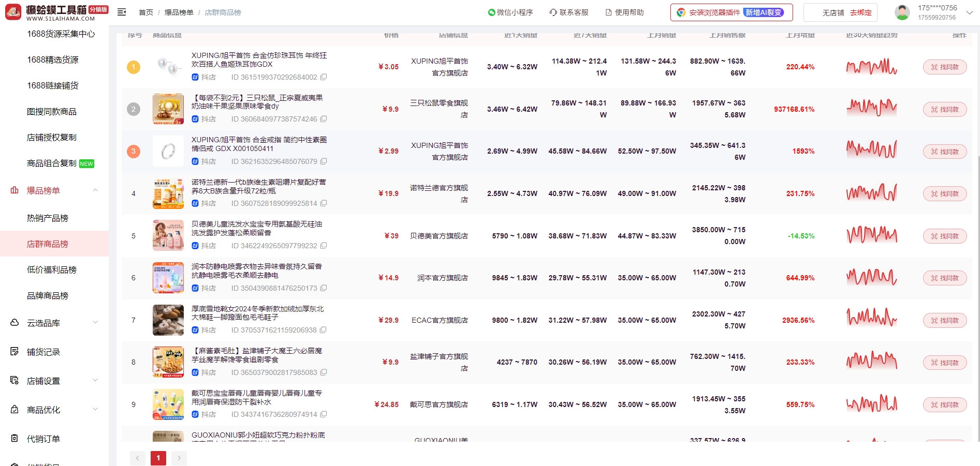Collapse the 爆品榜单 menu section
This screenshot has width=980, height=466.
click(95, 190)
